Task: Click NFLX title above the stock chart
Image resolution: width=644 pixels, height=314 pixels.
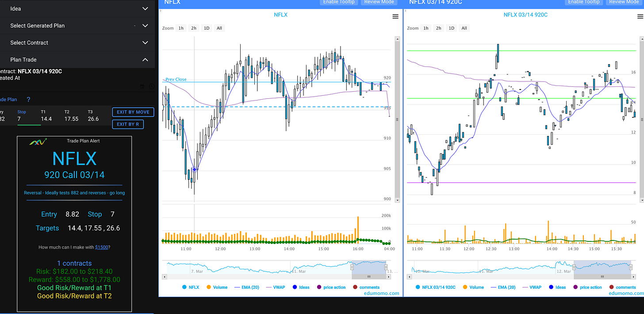Action: pyautogui.click(x=280, y=15)
